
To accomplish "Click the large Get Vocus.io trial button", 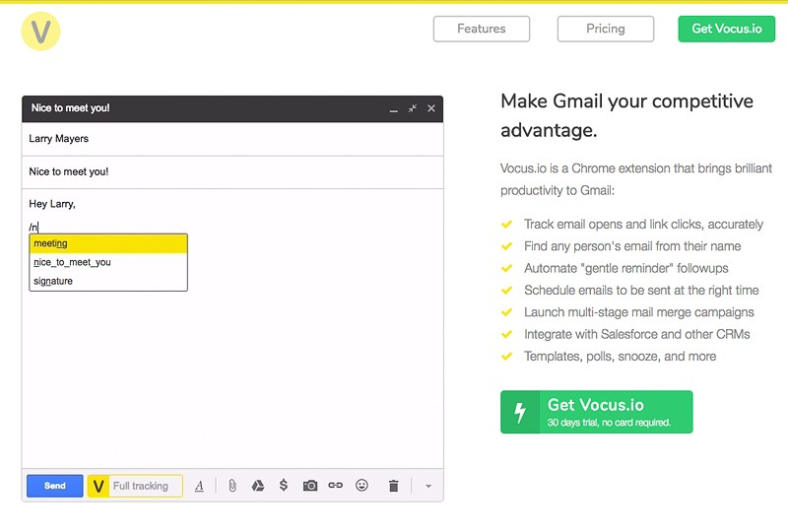I will click(x=597, y=412).
